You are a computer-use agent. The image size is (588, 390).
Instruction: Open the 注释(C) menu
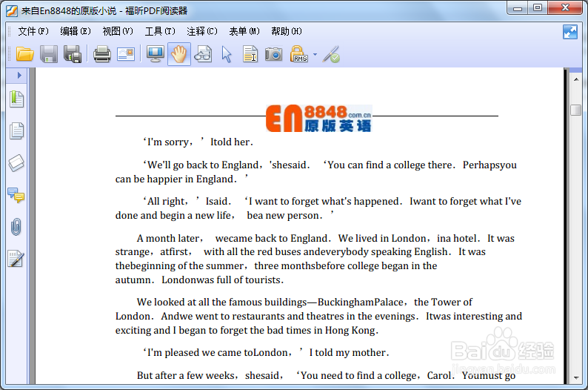tap(202, 32)
